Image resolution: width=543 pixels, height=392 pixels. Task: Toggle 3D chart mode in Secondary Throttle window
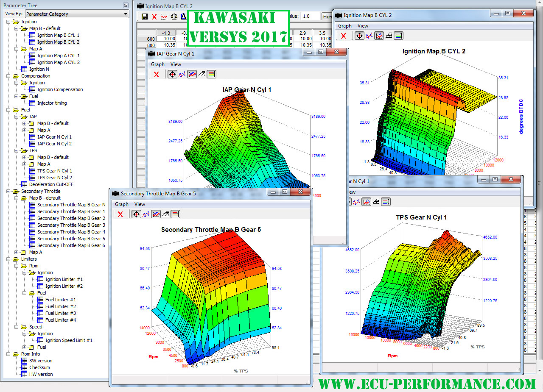[156, 214]
